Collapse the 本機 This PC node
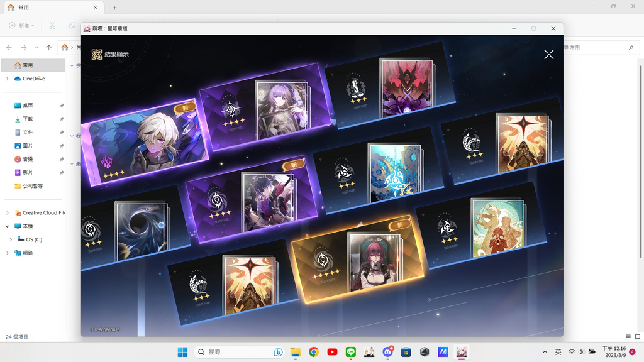The image size is (644, 362). [x=8, y=226]
